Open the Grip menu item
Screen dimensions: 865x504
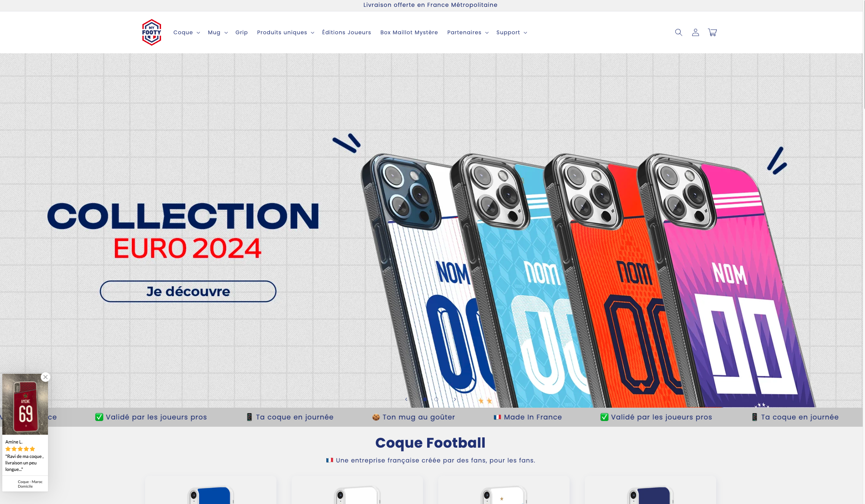(x=241, y=32)
